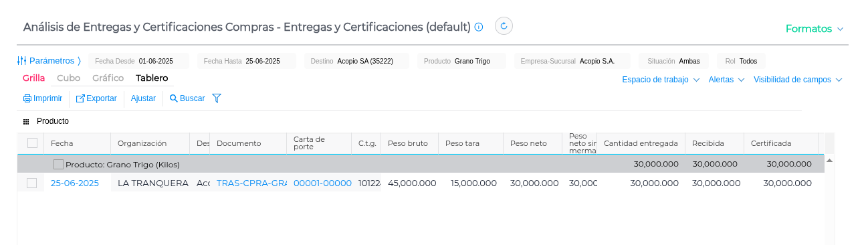Sort by the Organización column header
Screen dimensions: 868x245
click(150, 143)
